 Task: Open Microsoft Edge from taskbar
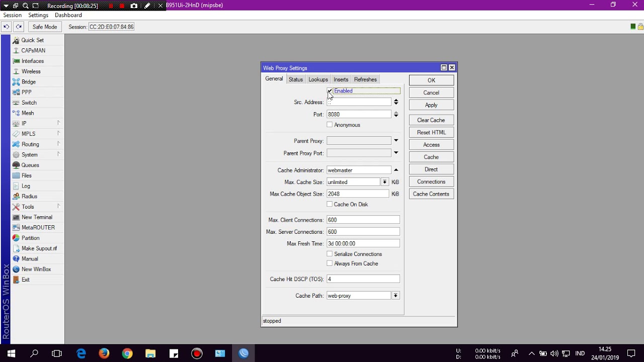(81, 353)
